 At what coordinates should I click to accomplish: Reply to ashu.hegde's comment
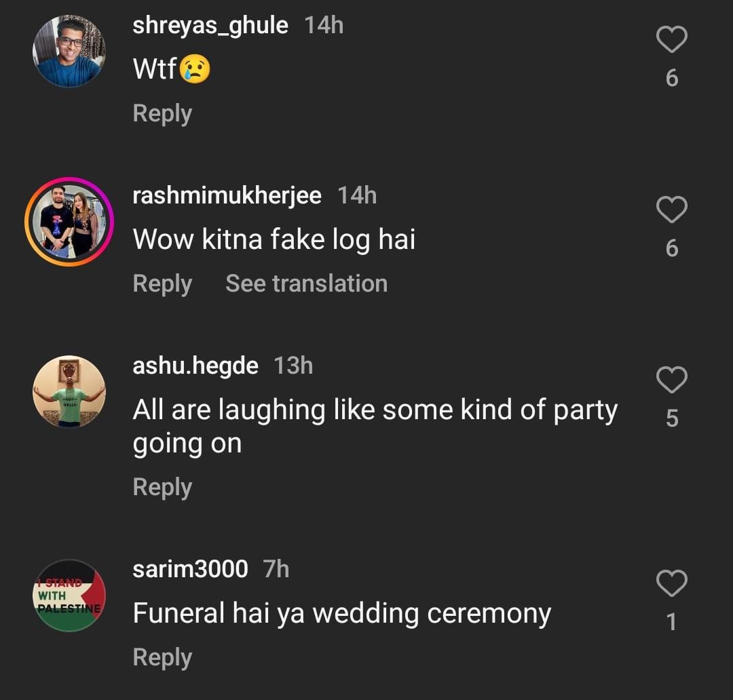(162, 487)
